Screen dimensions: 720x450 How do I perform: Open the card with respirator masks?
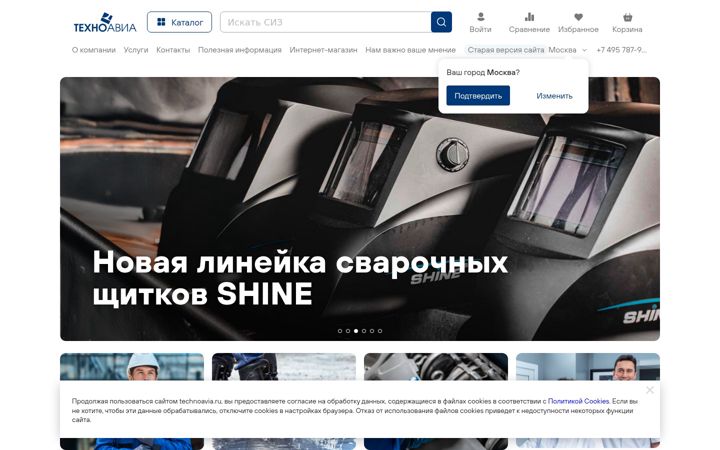click(436, 366)
